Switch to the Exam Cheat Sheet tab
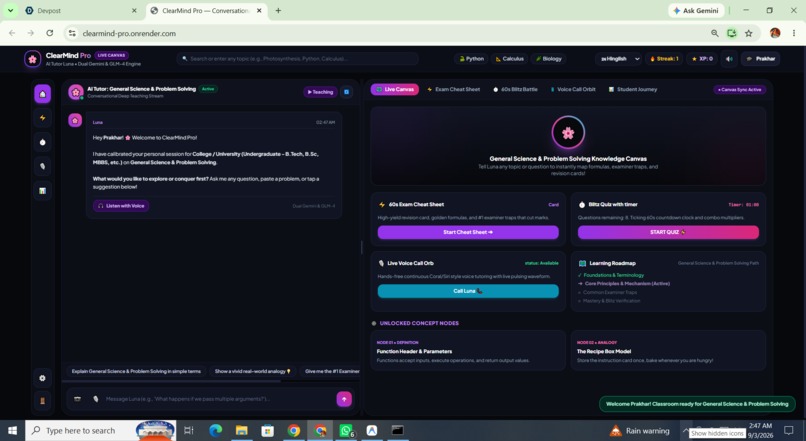The height and width of the screenshot is (441, 806). coord(453,89)
